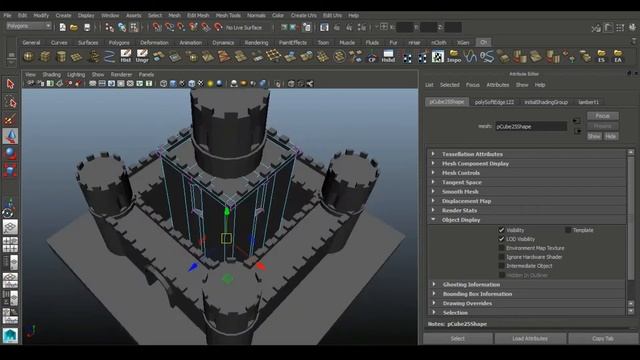Click the Hsbd shelf icon
Viewport: 640px width, 360px height.
(388, 56)
